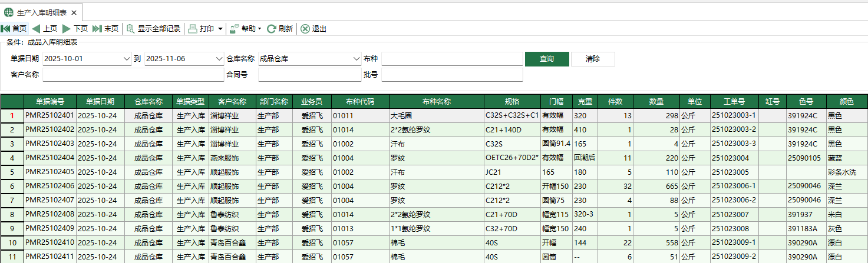The width and height of the screenshot is (868, 263).
Task: Click the 合同号 input field
Action: [x=309, y=74]
